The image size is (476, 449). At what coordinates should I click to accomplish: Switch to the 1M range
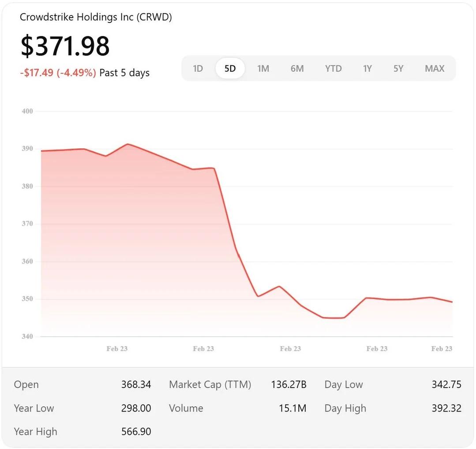[x=263, y=68]
